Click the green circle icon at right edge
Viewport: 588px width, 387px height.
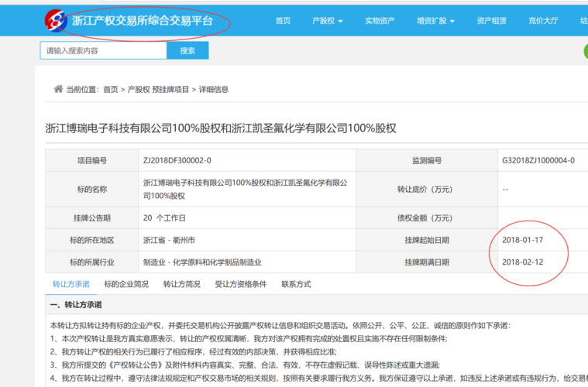(x=585, y=52)
